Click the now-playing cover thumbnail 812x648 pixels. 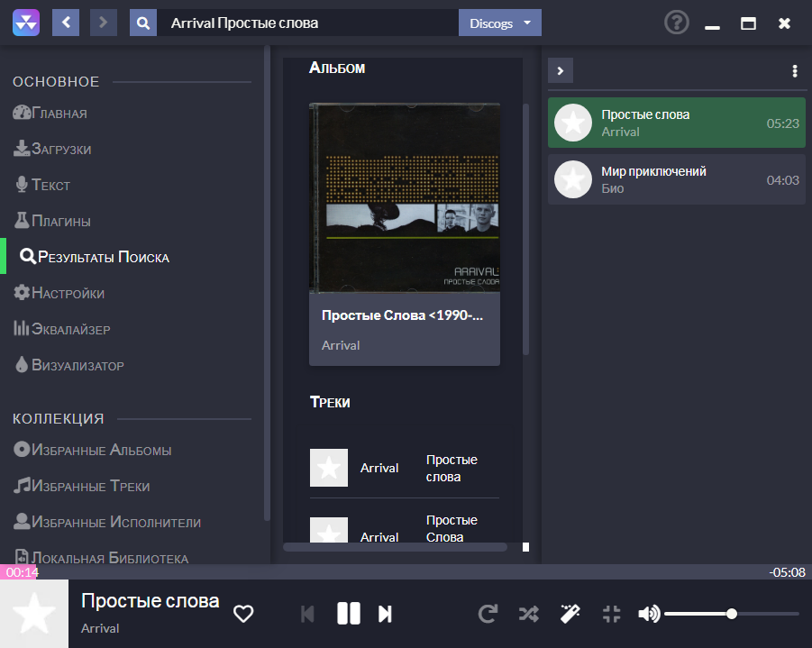tap(34, 613)
